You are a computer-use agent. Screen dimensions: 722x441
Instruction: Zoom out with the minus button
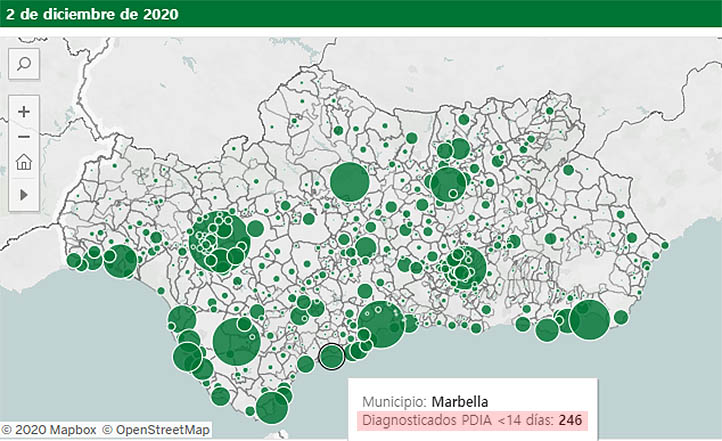click(24, 137)
